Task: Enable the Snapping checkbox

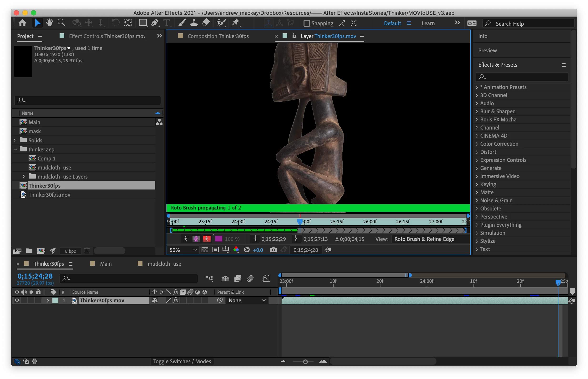Action: [x=307, y=23]
